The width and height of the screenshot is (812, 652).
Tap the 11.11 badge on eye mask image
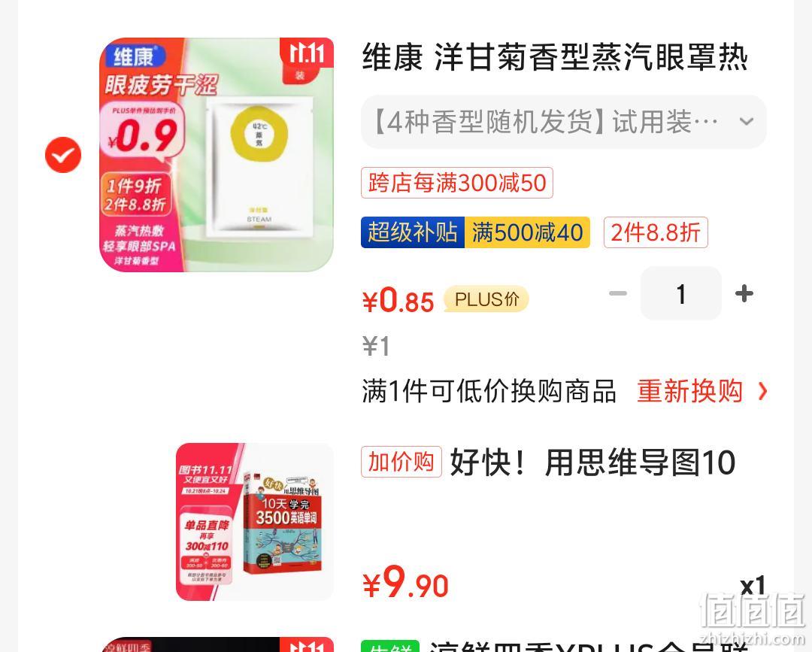point(307,60)
